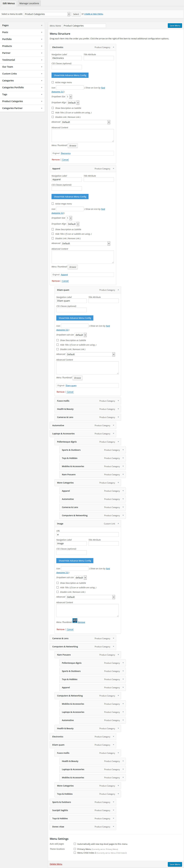Open Electronics Dropdown Align select
This screenshot has height=868, width=184.
(73, 102)
